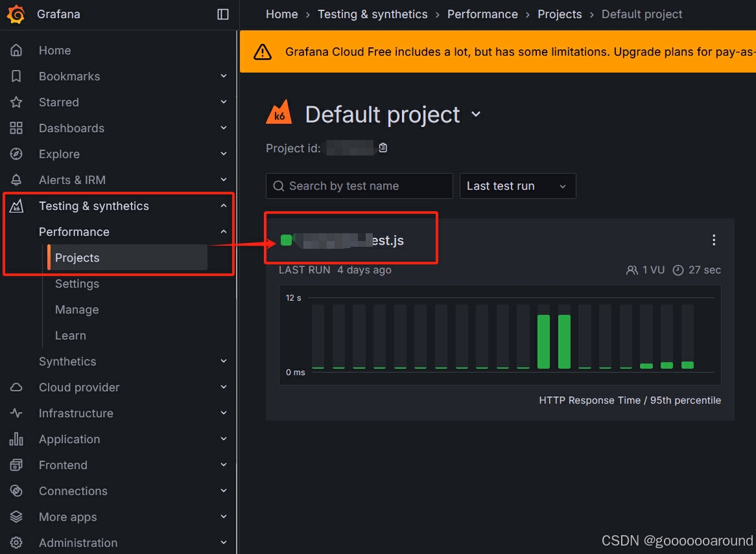Click the Alerts & IRM bell icon
Viewport: 756px width, 554px height.
pyautogui.click(x=16, y=179)
